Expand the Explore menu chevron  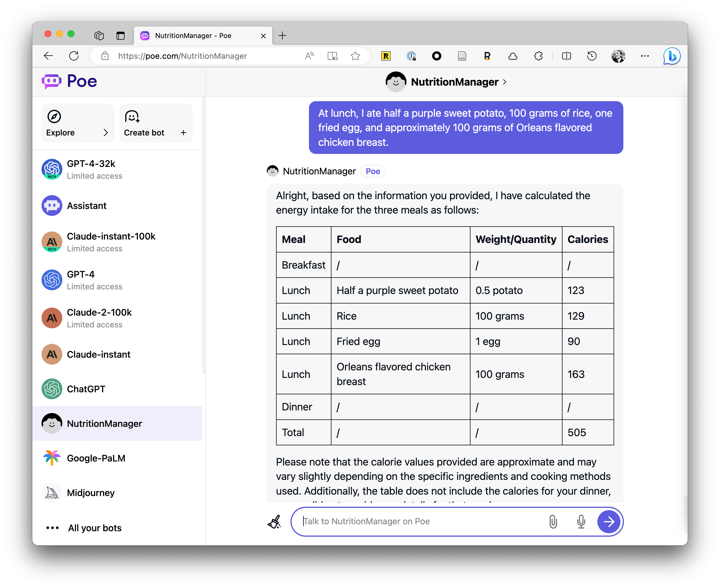click(106, 132)
